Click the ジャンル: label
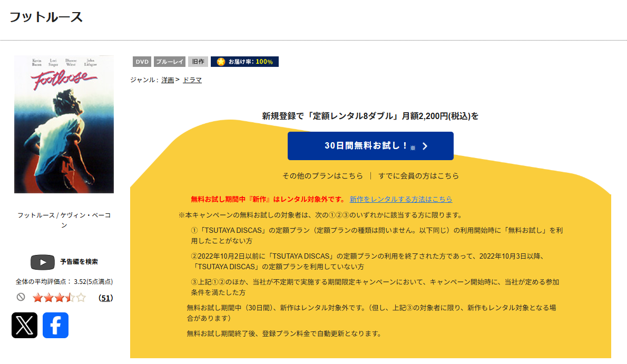 click(144, 80)
